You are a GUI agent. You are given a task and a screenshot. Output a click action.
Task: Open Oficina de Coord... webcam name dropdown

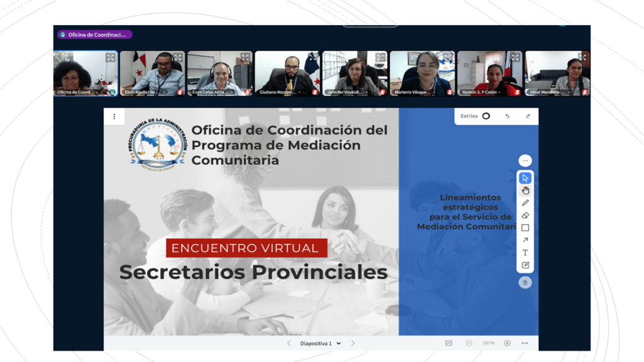coord(78,92)
